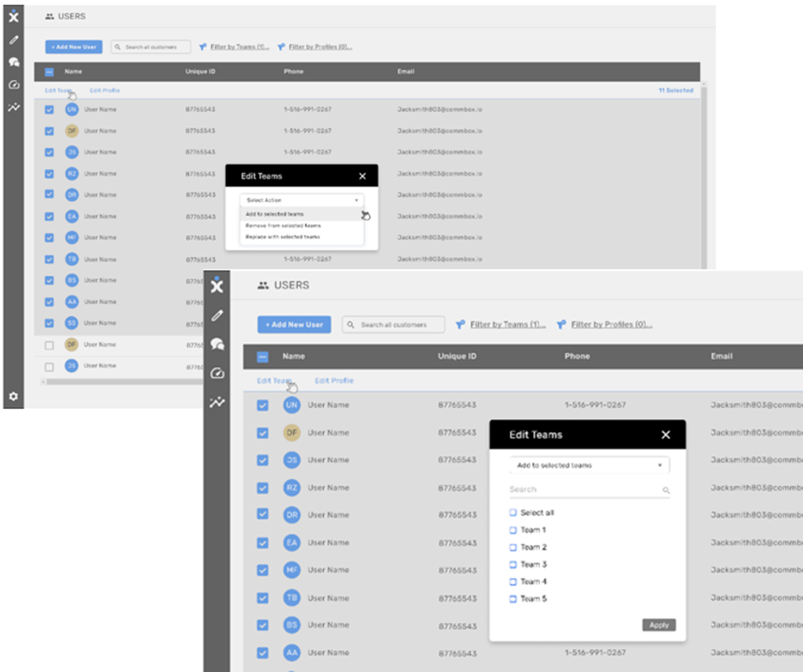Close the Edit Teams dialog in upper window

click(x=362, y=176)
